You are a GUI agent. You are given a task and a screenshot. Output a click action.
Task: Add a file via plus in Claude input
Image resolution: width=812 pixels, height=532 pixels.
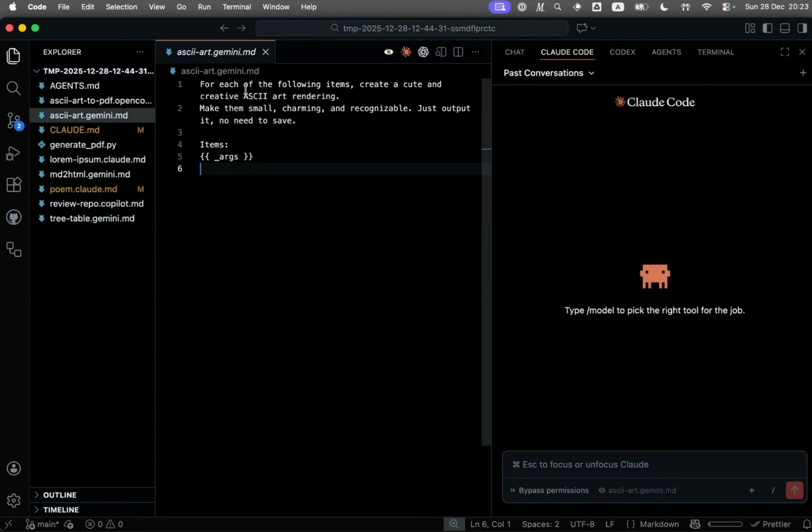pyautogui.click(x=752, y=490)
